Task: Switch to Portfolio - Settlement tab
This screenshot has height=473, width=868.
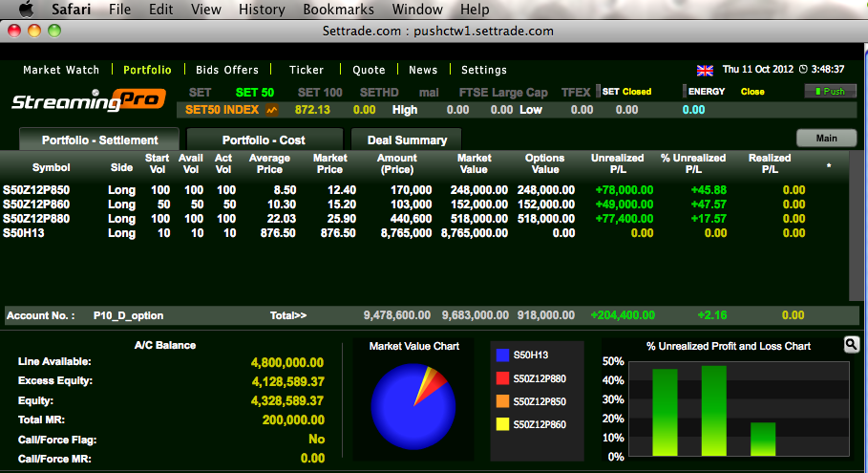Action: 99,140
